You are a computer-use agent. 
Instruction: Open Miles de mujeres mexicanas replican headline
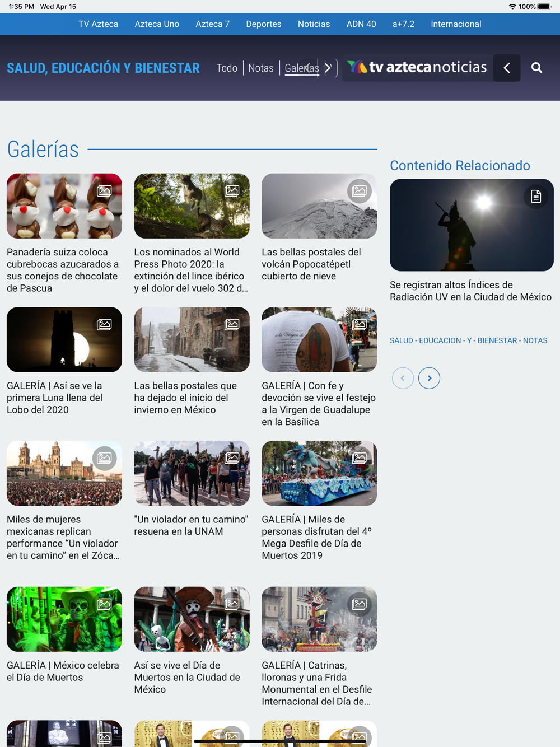point(63,538)
